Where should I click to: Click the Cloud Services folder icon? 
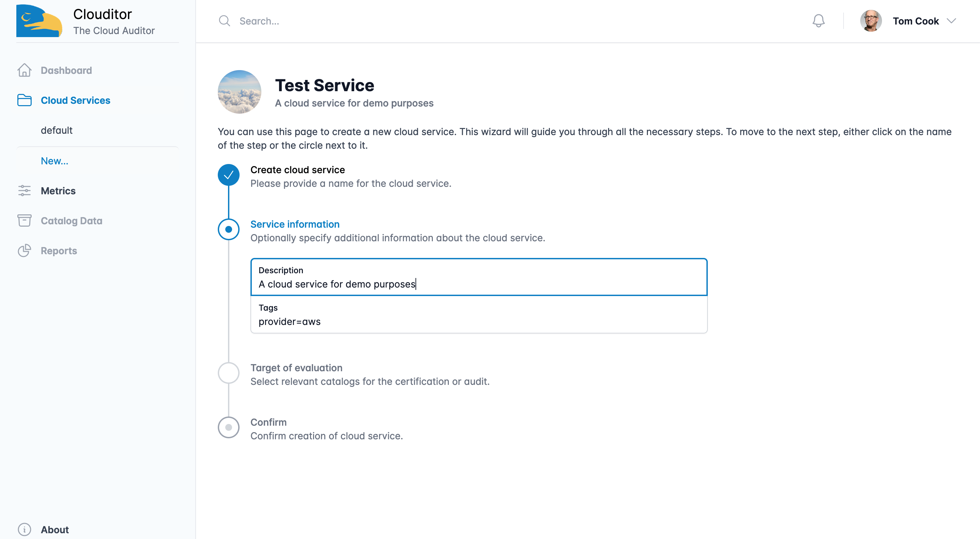(24, 100)
